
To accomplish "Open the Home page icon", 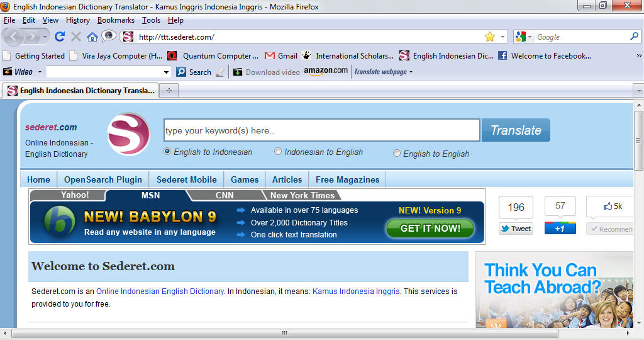I will pyautogui.click(x=92, y=37).
